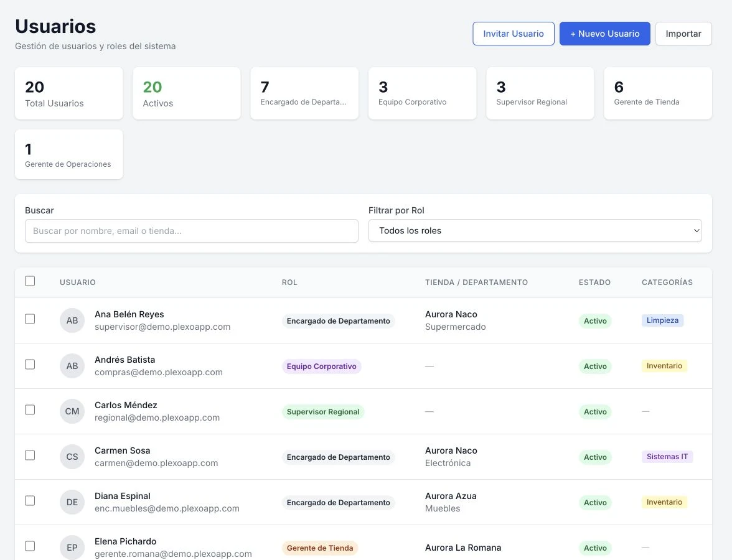Viewport: 732px width, 560px height.
Task: Check the box for Diana Espinal
Action: 30,501
